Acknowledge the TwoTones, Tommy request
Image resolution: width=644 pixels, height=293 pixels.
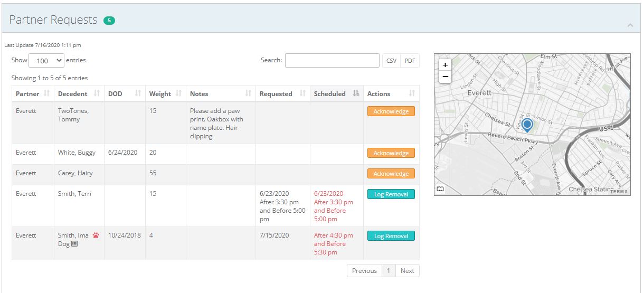(x=391, y=111)
